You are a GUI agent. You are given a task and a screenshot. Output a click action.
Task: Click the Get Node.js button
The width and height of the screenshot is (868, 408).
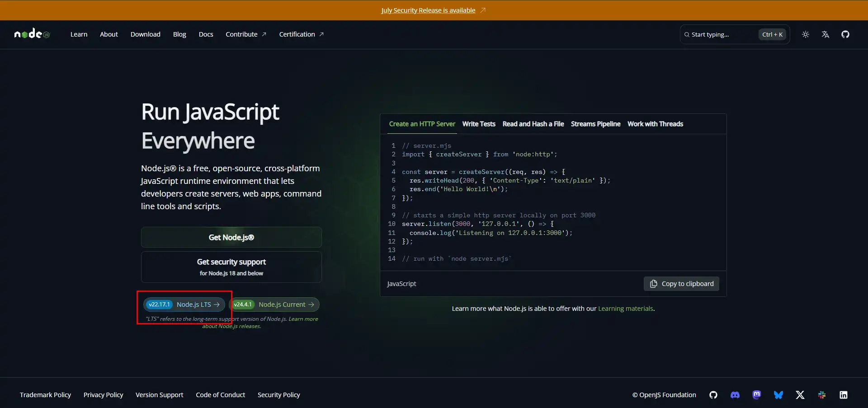[231, 237]
